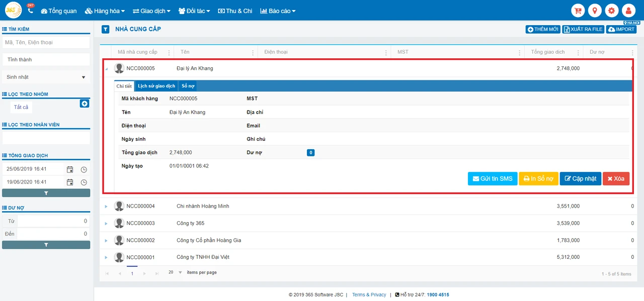Open column menu for Dư nợ column
Image resolution: width=644 pixels, height=301 pixels.
[x=632, y=52]
